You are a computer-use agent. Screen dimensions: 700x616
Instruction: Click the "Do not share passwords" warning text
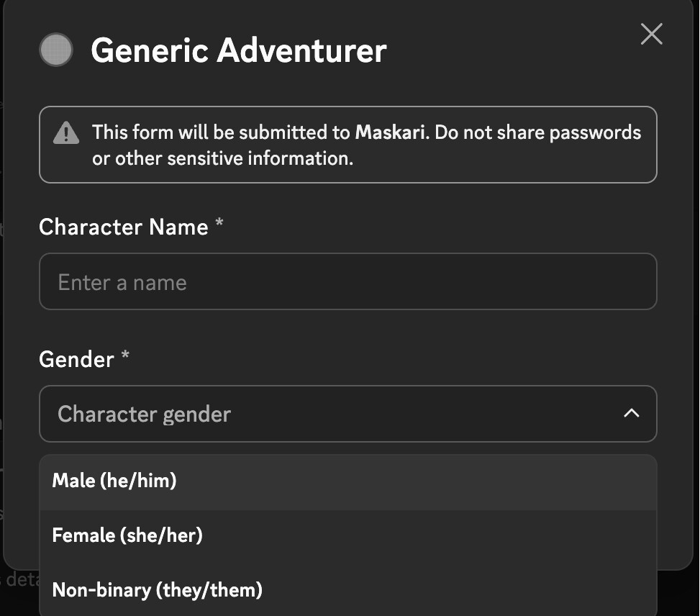(x=537, y=132)
